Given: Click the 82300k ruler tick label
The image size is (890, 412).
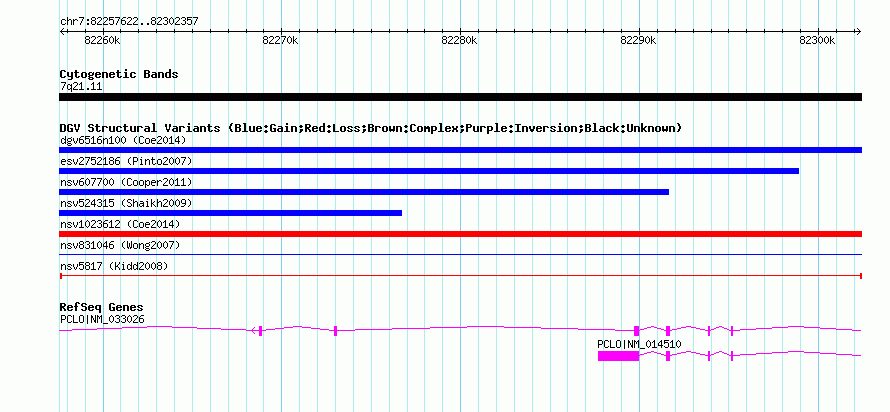Looking at the screenshot, I should (817, 40).
